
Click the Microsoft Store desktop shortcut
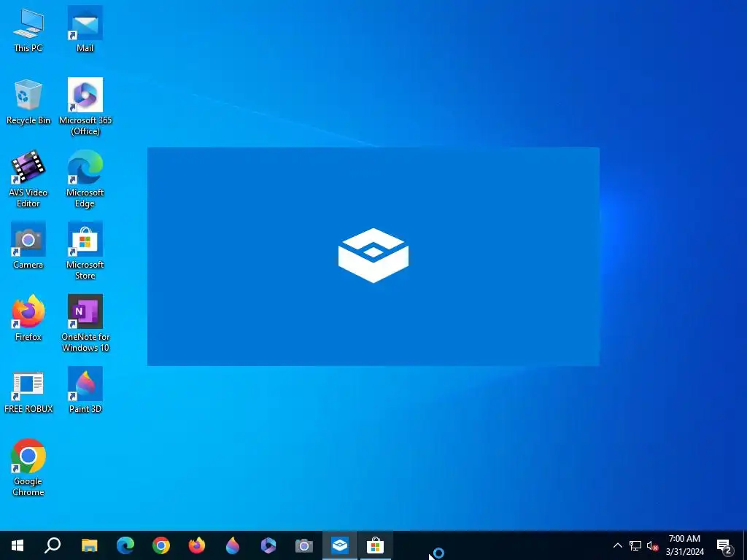pos(85,251)
